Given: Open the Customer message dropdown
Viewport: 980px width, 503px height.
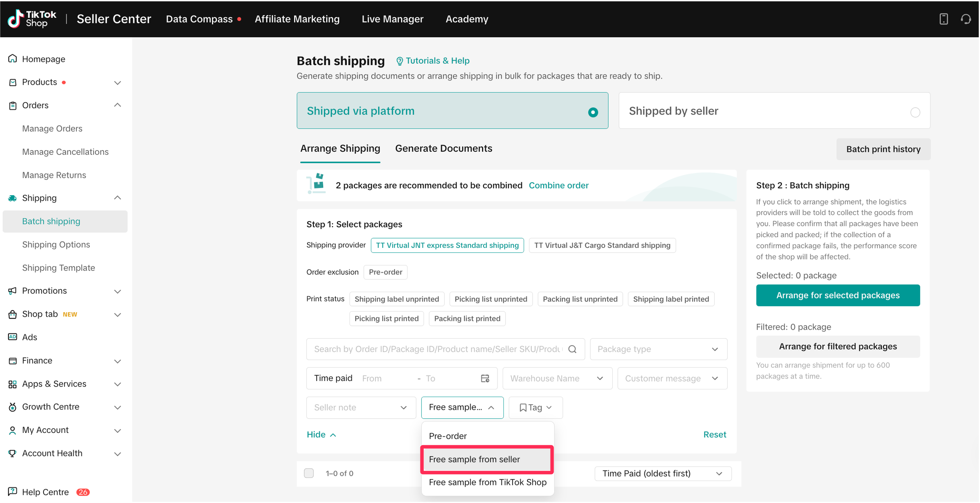Looking at the screenshot, I should pyautogui.click(x=672, y=378).
